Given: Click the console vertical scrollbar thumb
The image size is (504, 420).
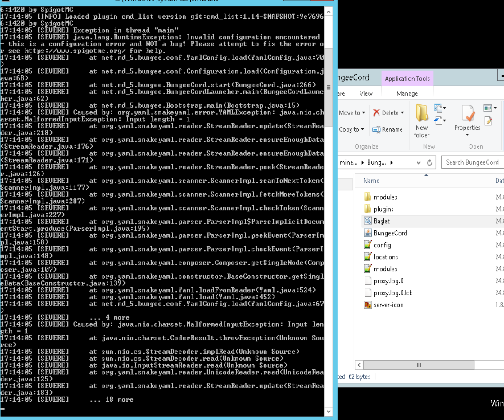Looking at the screenshot, I should tap(329, 87).
